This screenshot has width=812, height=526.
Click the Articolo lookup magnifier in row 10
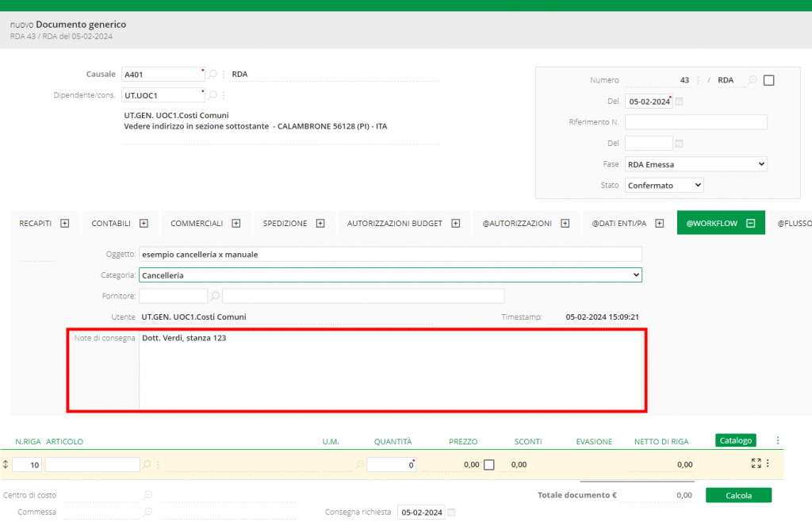click(146, 465)
